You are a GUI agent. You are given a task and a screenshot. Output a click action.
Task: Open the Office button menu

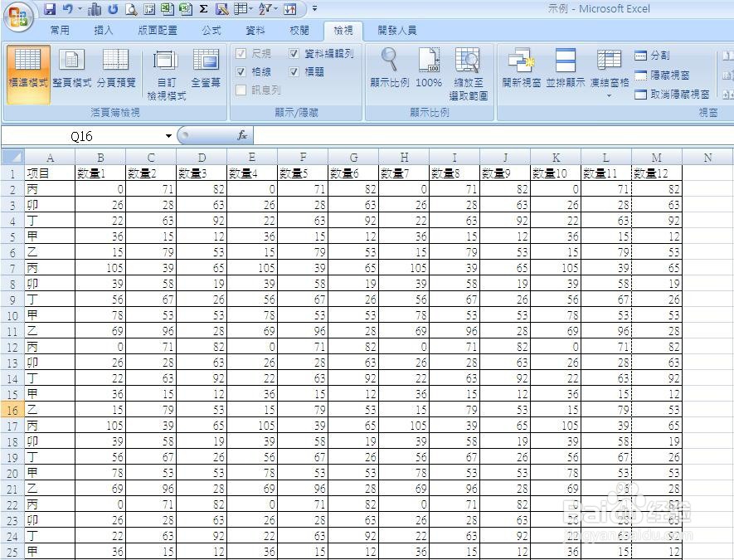click(x=19, y=17)
